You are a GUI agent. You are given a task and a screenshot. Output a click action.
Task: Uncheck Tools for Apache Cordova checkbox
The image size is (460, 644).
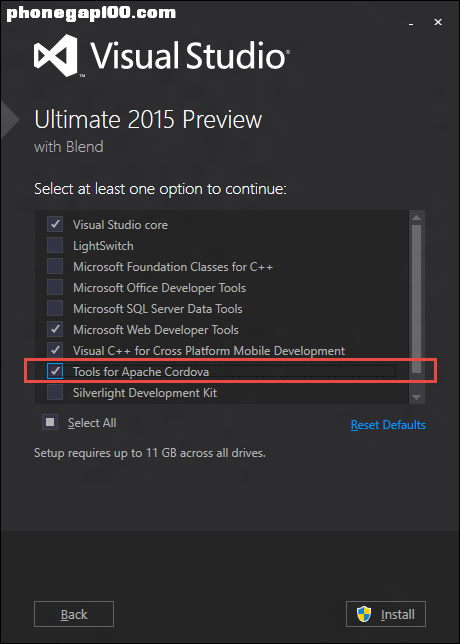point(55,371)
